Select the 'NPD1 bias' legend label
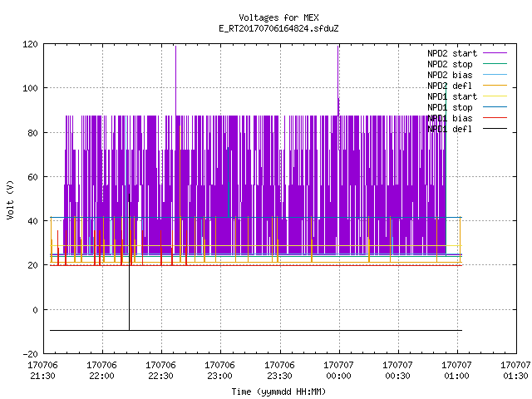 point(450,118)
